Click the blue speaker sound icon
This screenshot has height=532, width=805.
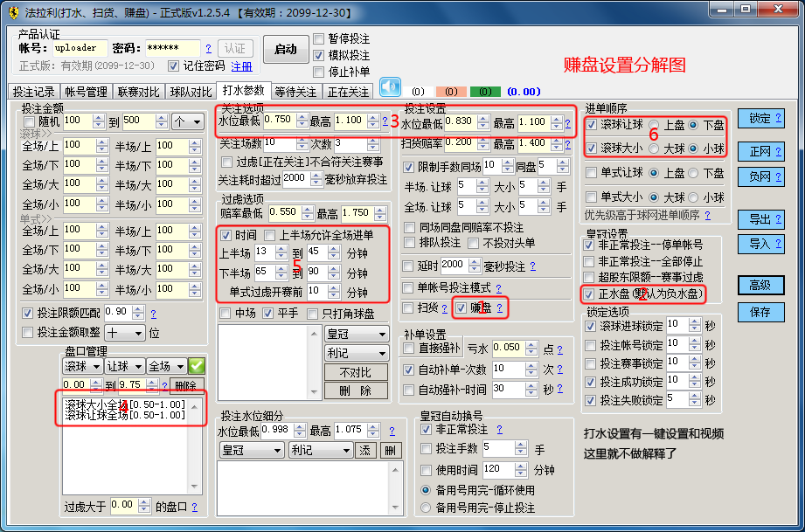pos(389,88)
